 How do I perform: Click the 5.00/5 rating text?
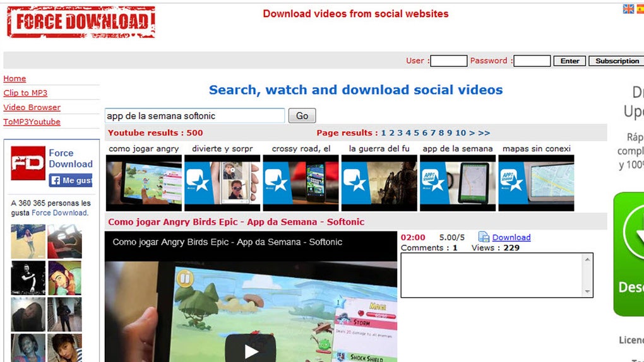[x=452, y=237]
